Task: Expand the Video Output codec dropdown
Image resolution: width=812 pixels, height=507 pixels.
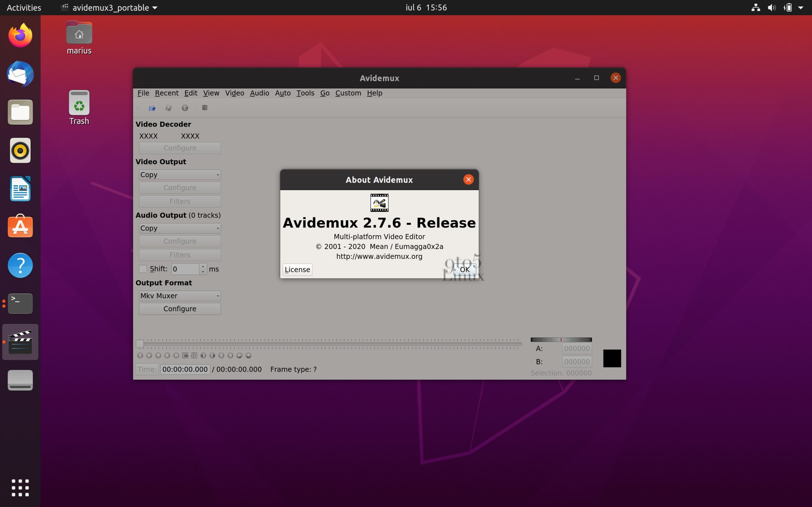Action: [180, 175]
